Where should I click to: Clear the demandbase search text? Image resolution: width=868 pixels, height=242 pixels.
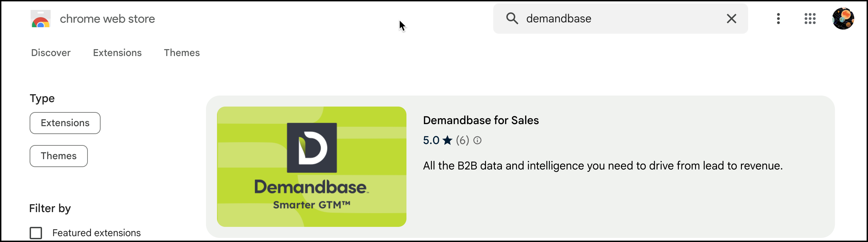(x=731, y=19)
